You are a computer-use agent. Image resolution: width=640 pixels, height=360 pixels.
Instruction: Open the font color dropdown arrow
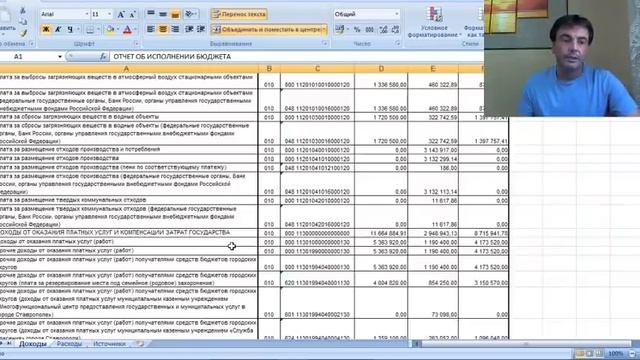pos(136,29)
